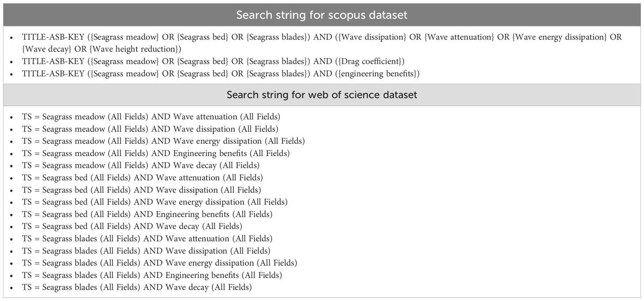The height and width of the screenshot is (301, 644).
Task: Click 'Seagrass blades AND Wave energy dissipation' row
Action: click(x=160, y=263)
